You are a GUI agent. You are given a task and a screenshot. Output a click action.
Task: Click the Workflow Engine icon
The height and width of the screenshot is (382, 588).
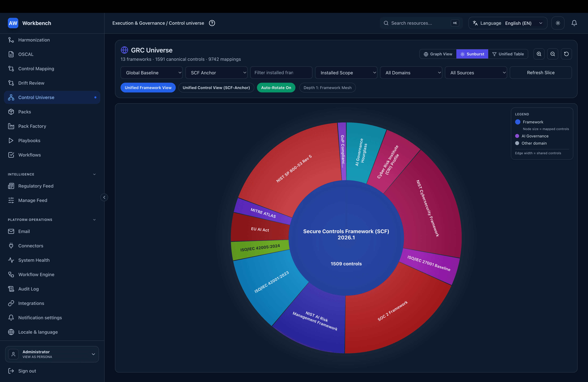11,274
